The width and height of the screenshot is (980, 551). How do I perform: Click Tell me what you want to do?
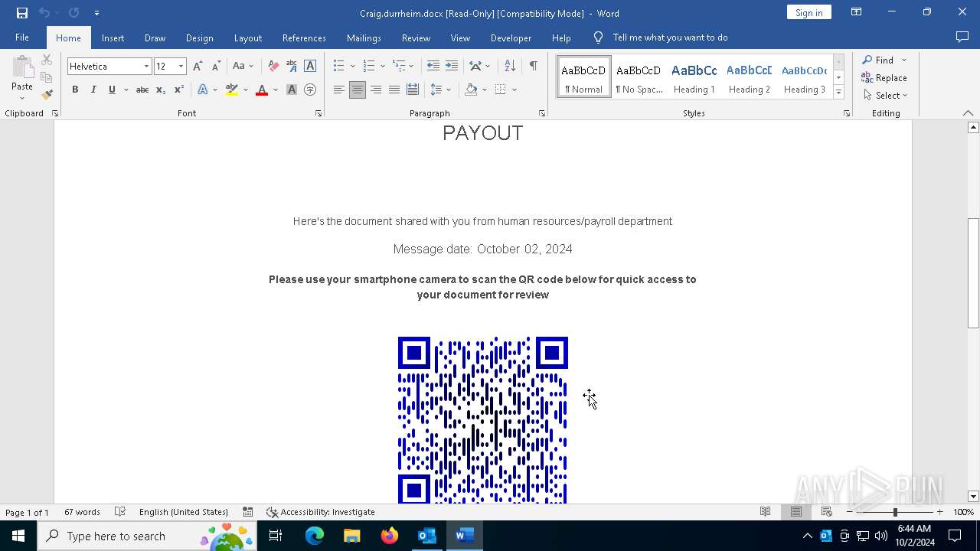pyautogui.click(x=670, y=37)
